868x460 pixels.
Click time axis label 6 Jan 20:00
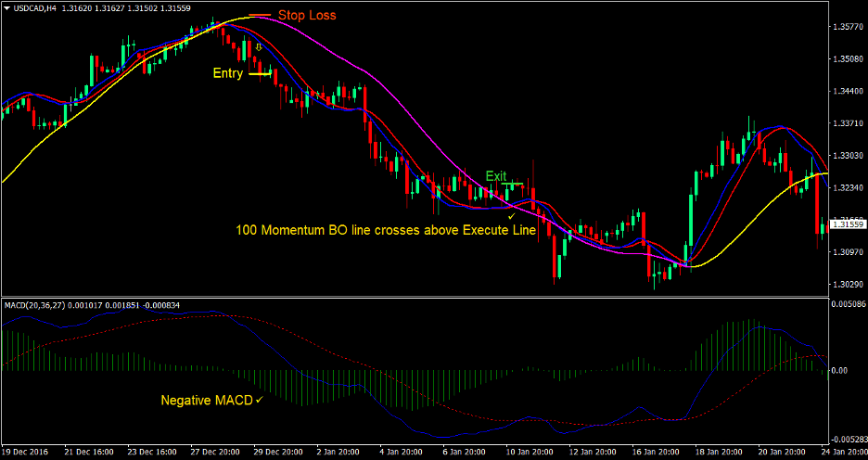click(x=466, y=452)
